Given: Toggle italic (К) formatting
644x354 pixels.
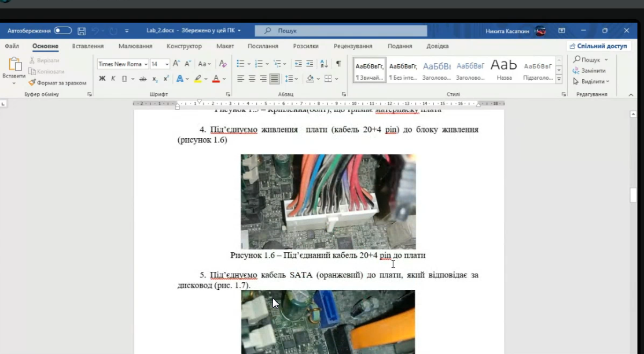Looking at the screenshot, I should point(113,79).
